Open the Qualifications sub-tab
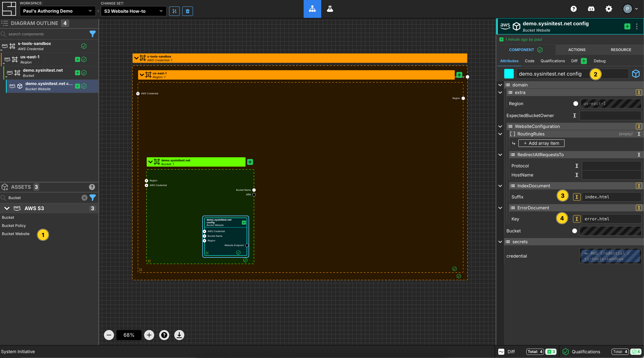Screen dimensions: 644x358 [553, 61]
